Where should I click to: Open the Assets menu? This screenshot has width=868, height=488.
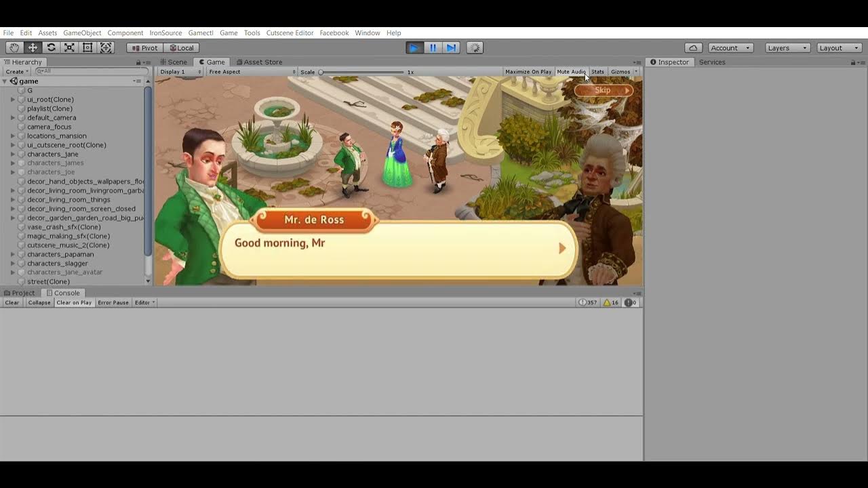coord(47,33)
